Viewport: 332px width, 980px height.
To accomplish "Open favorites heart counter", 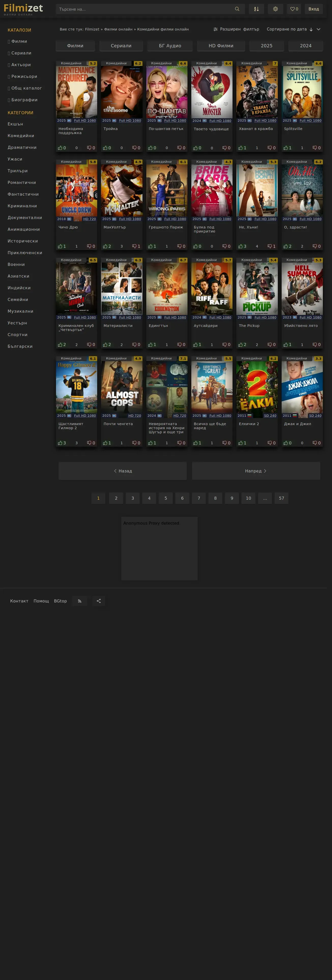I will [x=294, y=9].
